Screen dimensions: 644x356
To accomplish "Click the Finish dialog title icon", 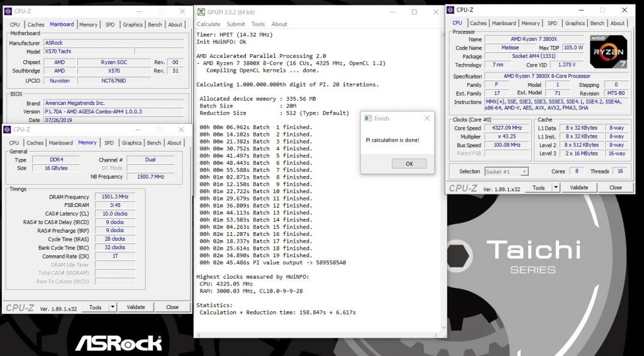I will [x=367, y=118].
